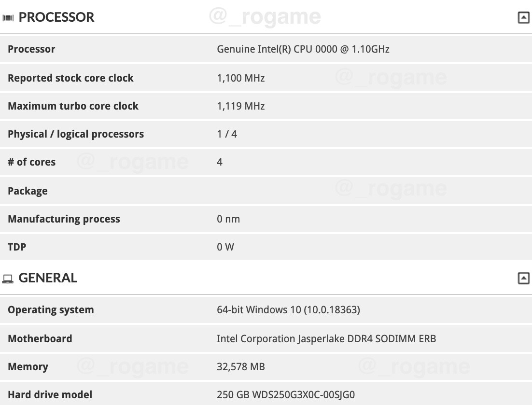Select the GENERAL section header

click(47, 278)
